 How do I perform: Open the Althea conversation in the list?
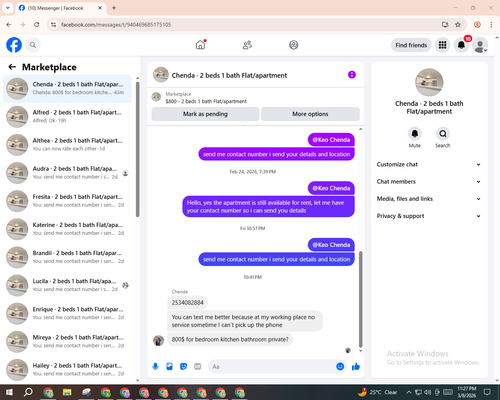click(x=68, y=145)
